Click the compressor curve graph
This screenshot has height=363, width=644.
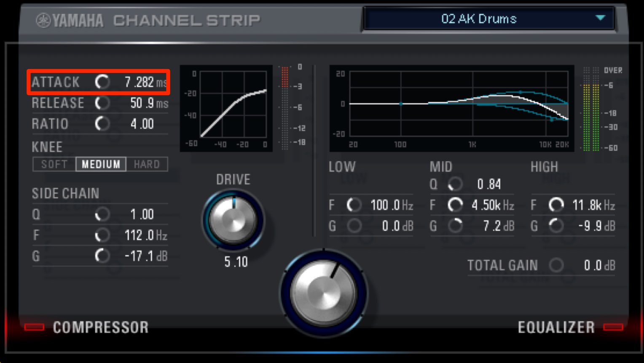[226, 108]
